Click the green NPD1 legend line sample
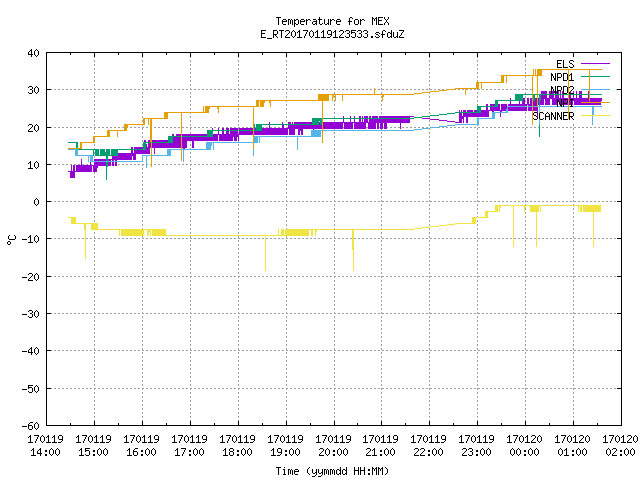Screen dimensions: 640x480 [x=595, y=77]
